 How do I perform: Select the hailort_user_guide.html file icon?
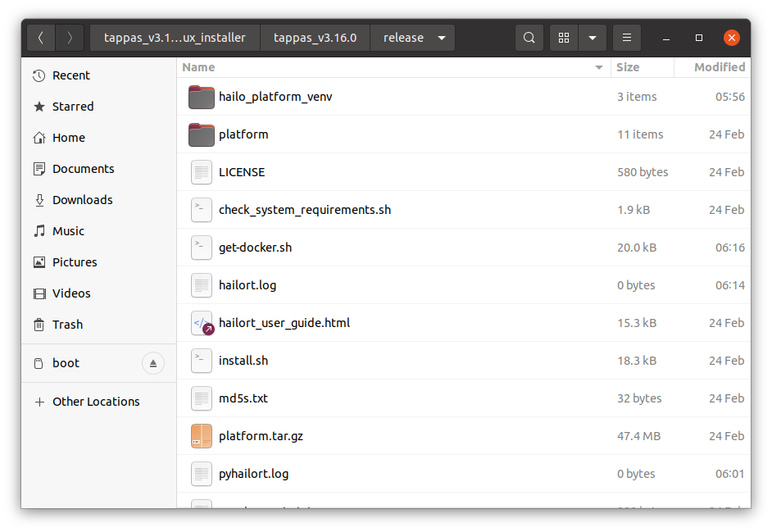click(201, 323)
